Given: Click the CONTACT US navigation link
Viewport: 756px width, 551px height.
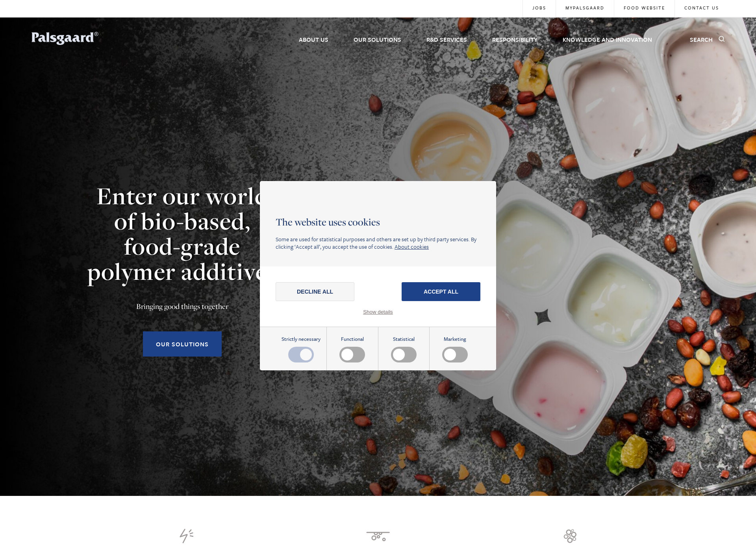Looking at the screenshot, I should tap(701, 8).
